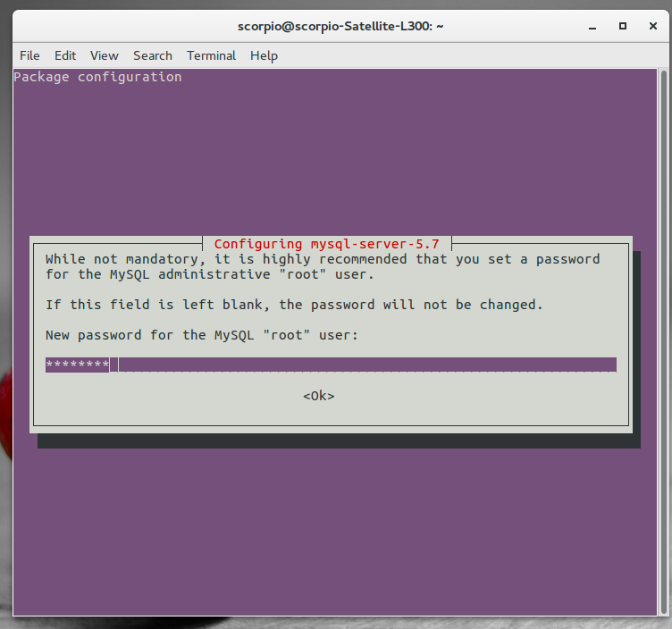Screen dimensions: 672x629
Task: Click the 'New password for the MySQL' prompt
Action: click(201, 335)
